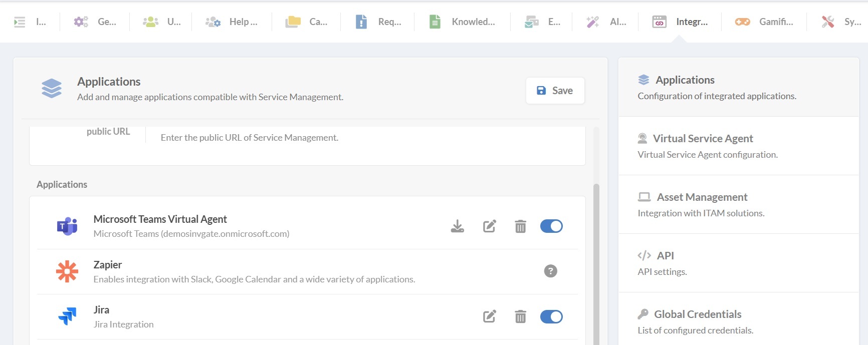Screen dimensions: 868x345
Task: Open the Ca... folder tab
Action: click(x=306, y=22)
